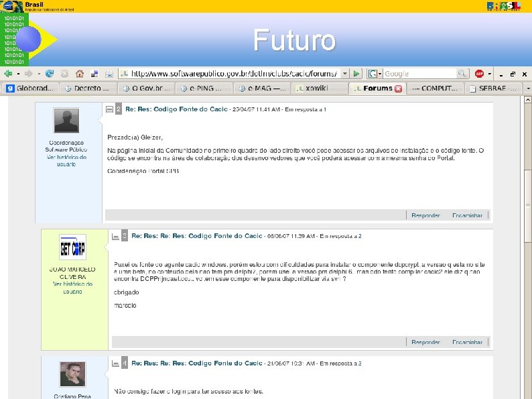532x399 pixels.
Task: Collapse message 4 with minus toggle
Action: point(115,363)
